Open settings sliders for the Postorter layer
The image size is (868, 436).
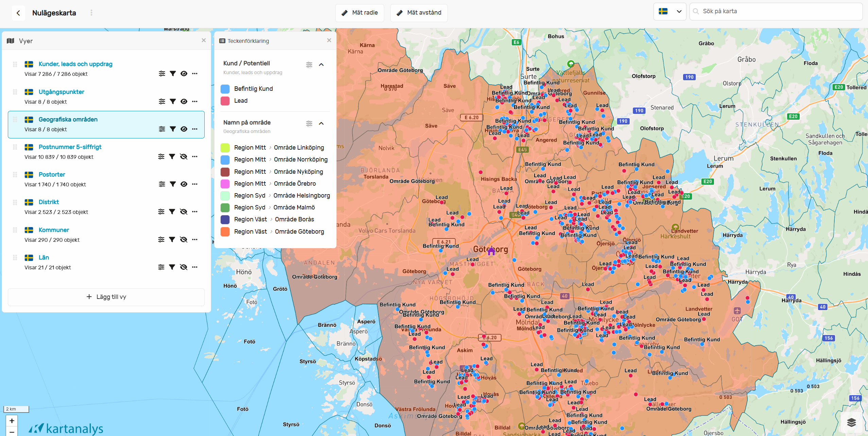[161, 184]
